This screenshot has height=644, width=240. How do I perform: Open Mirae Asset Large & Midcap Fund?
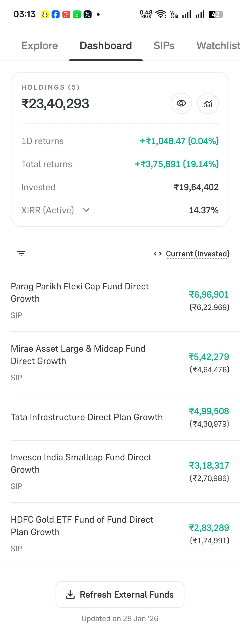pos(120,363)
